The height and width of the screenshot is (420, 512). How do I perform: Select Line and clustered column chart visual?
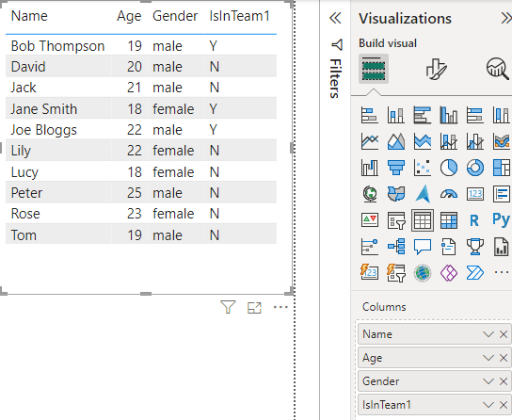click(x=475, y=141)
